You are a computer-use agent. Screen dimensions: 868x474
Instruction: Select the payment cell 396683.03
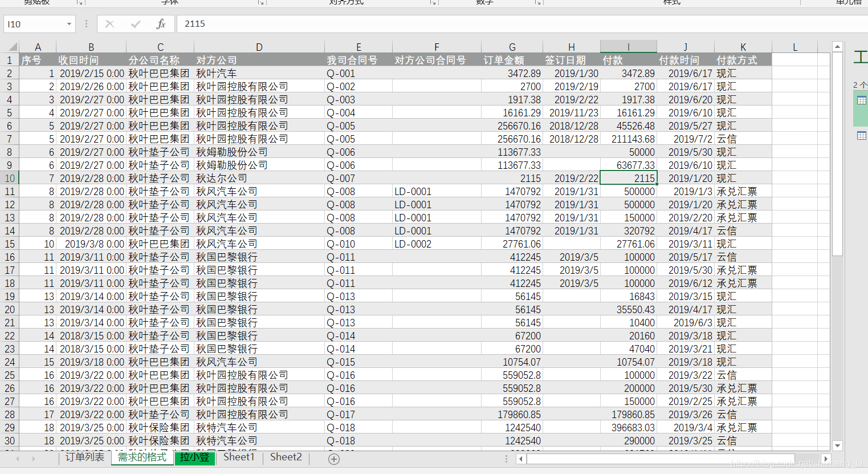[629, 427]
